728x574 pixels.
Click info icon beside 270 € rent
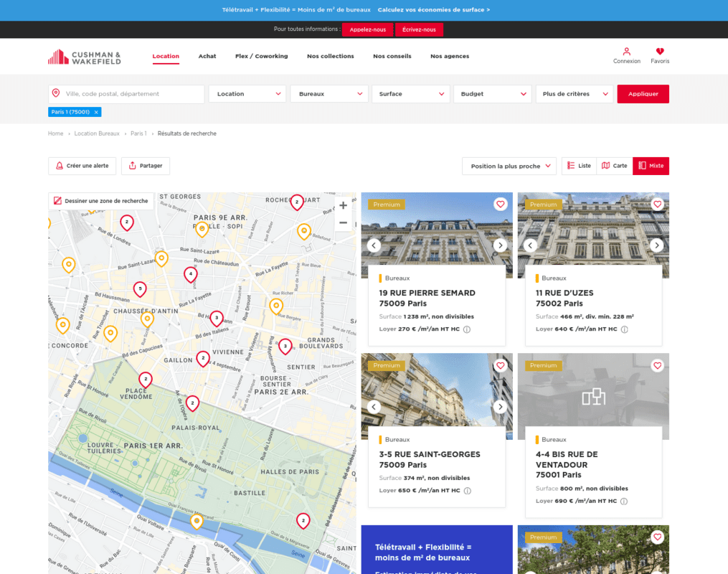click(x=466, y=329)
